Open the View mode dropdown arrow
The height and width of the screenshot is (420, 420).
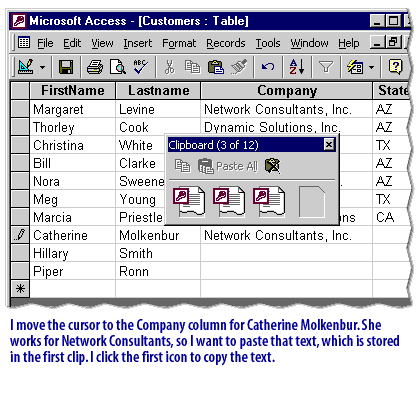pos(42,67)
